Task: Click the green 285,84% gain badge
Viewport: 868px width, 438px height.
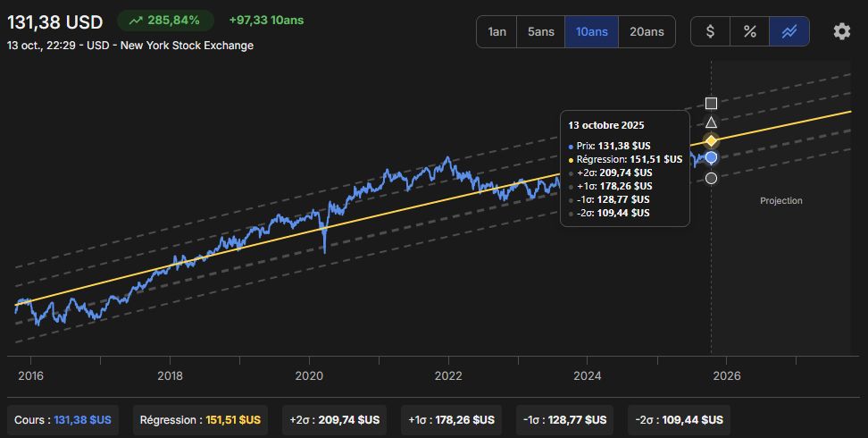Action: 165,21
